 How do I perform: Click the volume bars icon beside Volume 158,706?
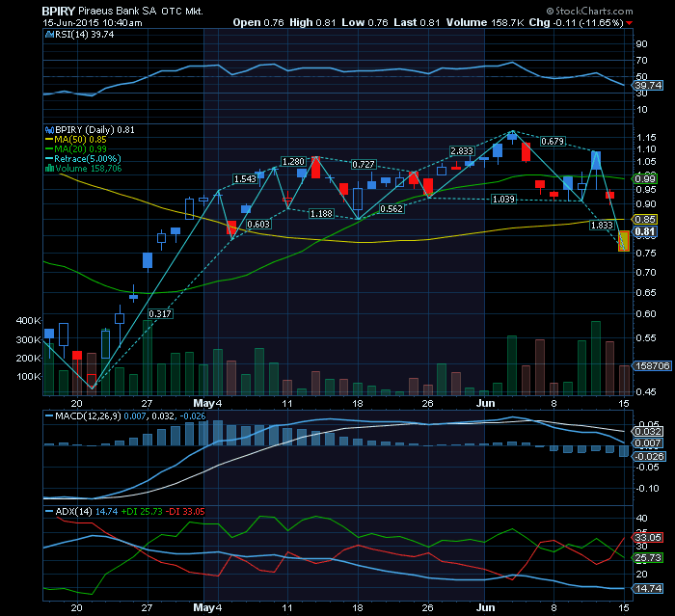pyautogui.click(x=49, y=169)
